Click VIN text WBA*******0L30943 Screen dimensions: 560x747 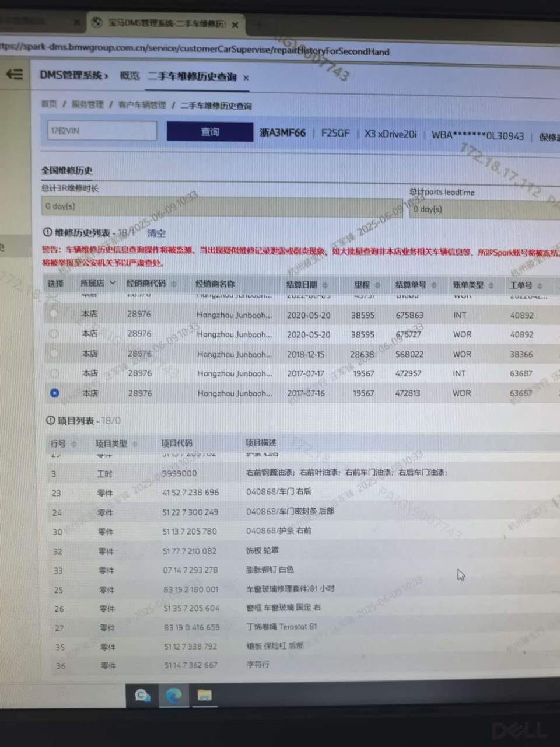[x=478, y=135]
